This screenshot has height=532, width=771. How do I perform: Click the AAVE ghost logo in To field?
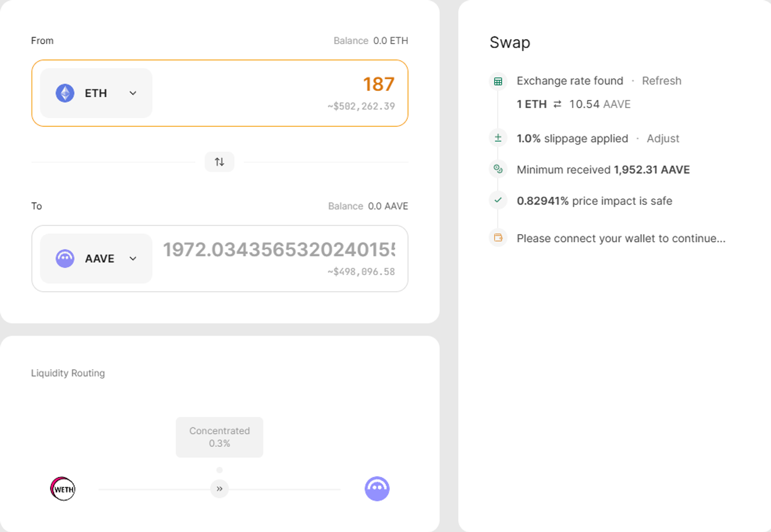click(x=65, y=259)
